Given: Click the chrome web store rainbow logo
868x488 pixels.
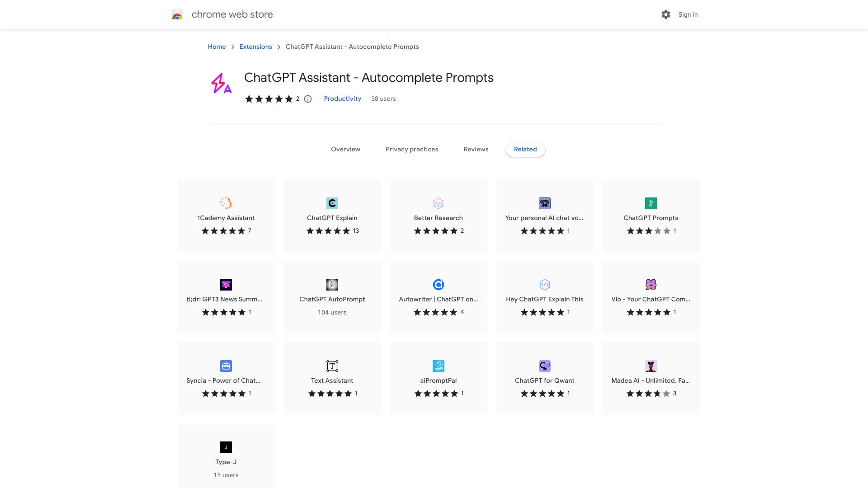Looking at the screenshot, I should tap(178, 14).
